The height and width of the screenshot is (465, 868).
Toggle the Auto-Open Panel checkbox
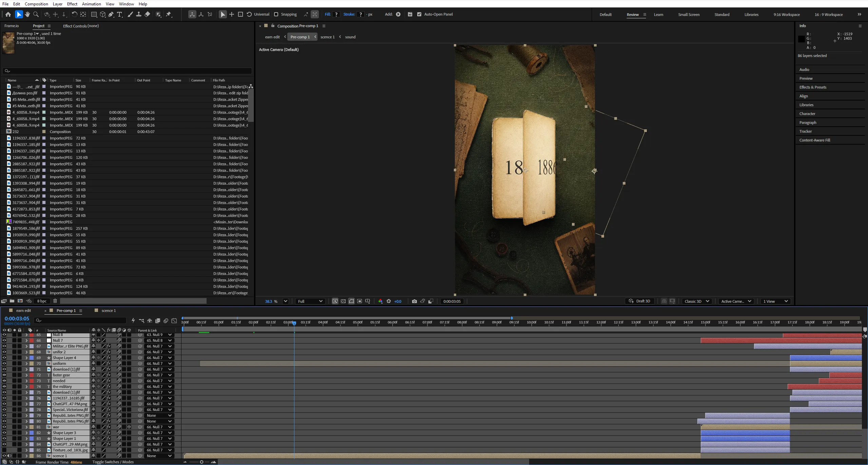419,14
